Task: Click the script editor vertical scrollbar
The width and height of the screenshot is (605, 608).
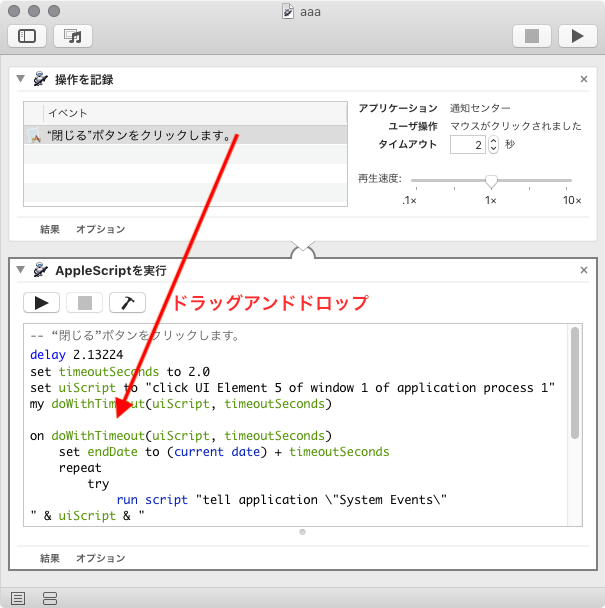Action: click(x=575, y=383)
